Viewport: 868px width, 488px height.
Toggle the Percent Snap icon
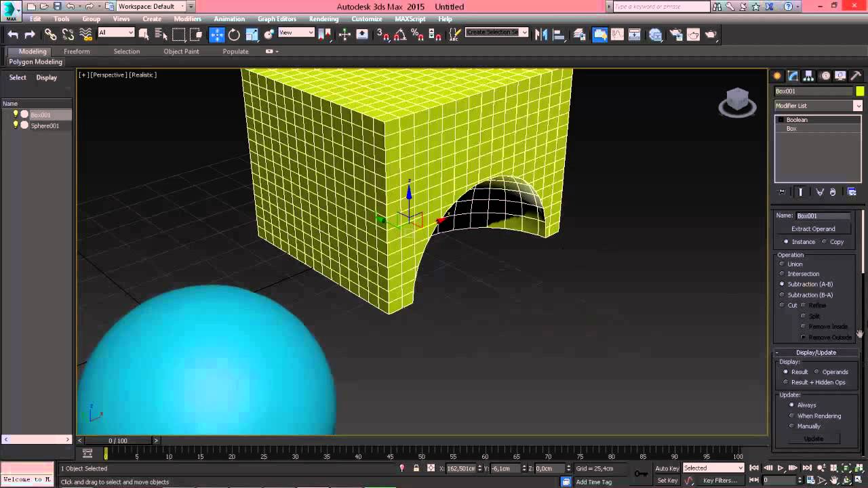coord(417,35)
